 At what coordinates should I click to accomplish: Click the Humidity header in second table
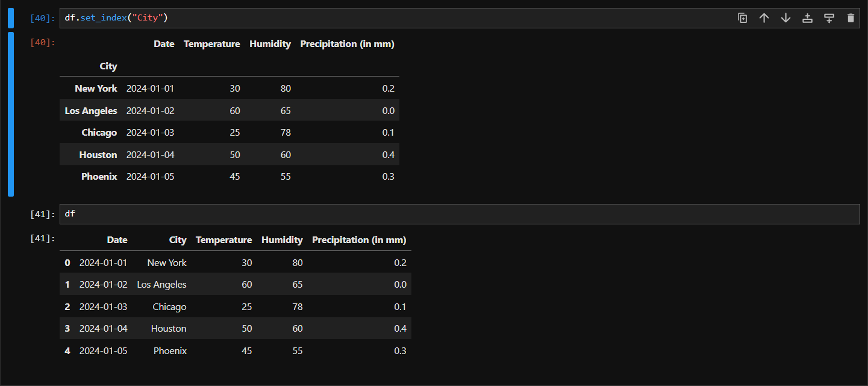click(282, 240)
